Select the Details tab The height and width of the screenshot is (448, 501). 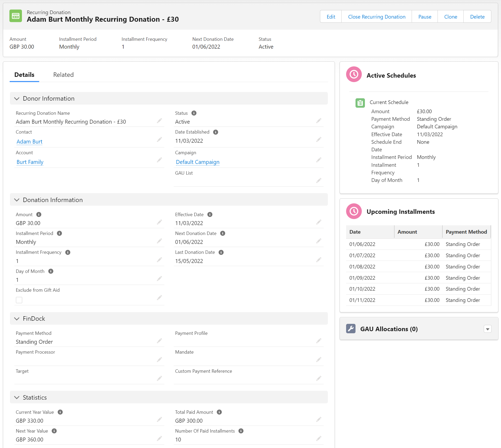pos(24,75)
